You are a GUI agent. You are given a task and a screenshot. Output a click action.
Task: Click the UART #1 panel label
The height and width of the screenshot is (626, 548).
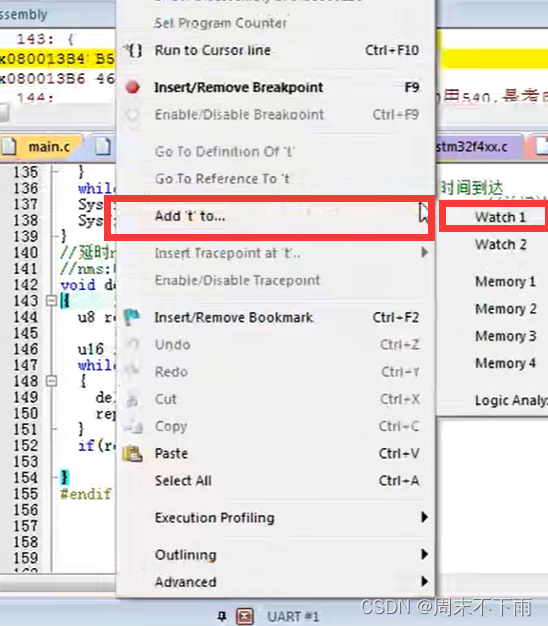click(293, 617)
